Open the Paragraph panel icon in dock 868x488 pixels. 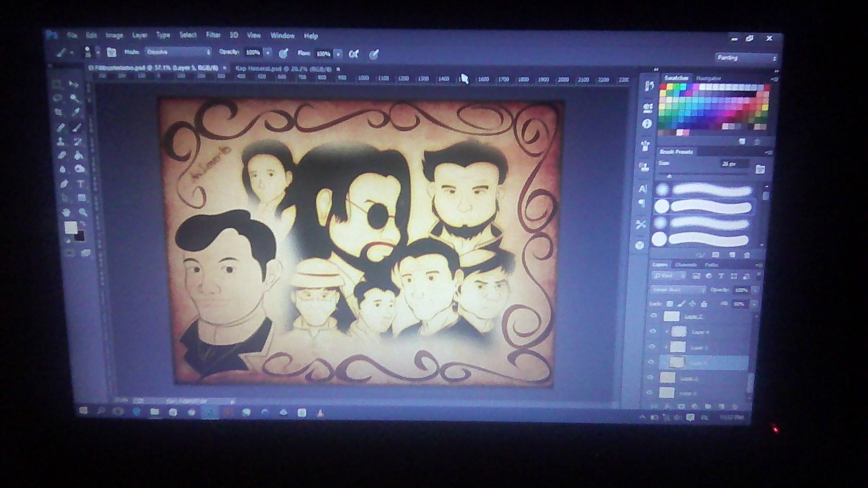tap(642, 204)
